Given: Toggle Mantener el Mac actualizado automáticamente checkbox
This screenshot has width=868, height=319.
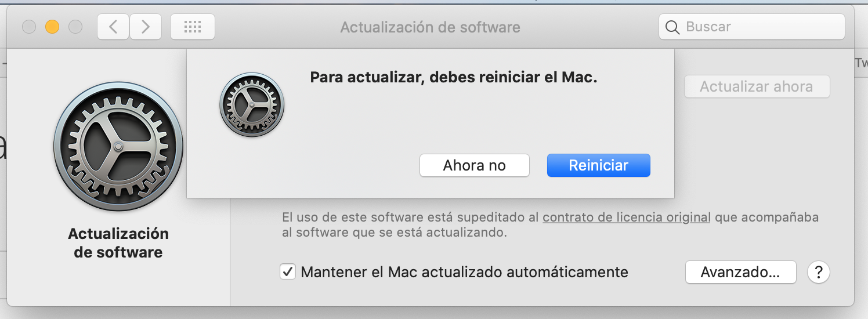Looking at the screenshot, I should (x=288, y=271).
